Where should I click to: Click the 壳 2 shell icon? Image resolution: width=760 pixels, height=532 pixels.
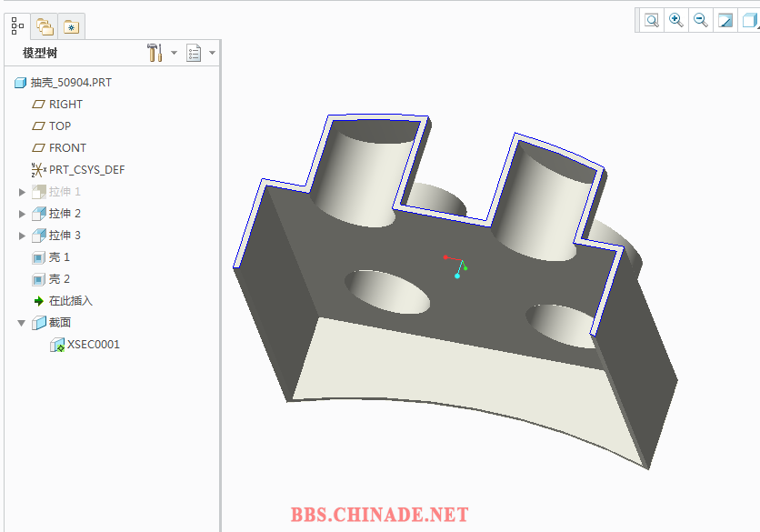(39, 279)
